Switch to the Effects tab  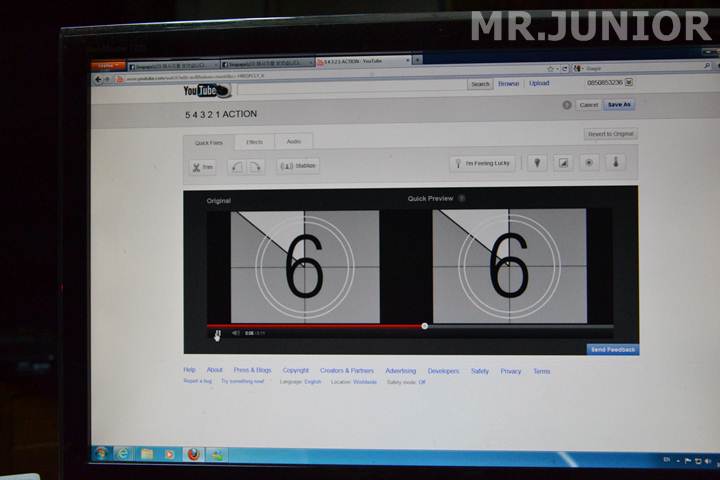click(254, 142)
